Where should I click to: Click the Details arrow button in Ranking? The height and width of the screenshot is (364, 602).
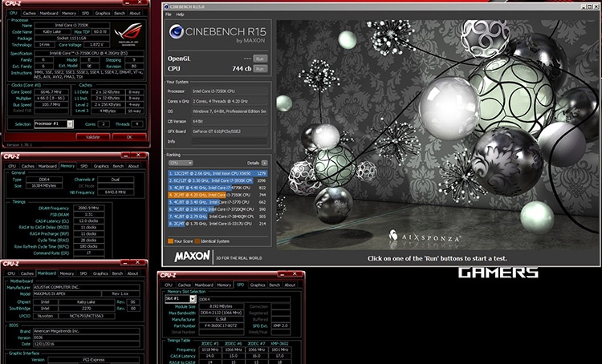tap(264, 163)
